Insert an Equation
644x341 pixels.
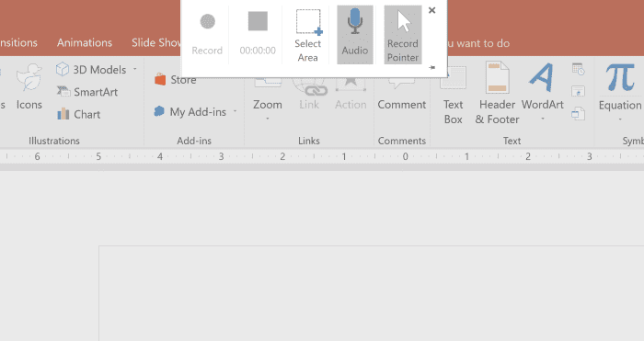click(620, 88)
